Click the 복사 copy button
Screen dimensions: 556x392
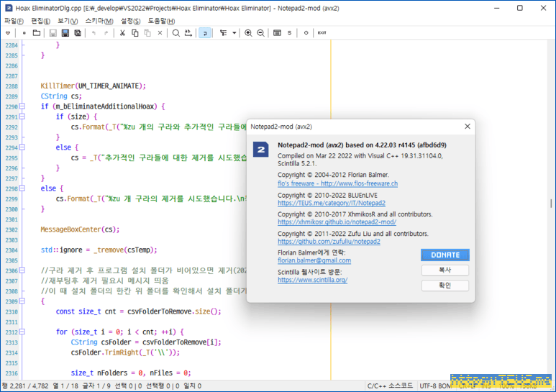coord(445,270)
